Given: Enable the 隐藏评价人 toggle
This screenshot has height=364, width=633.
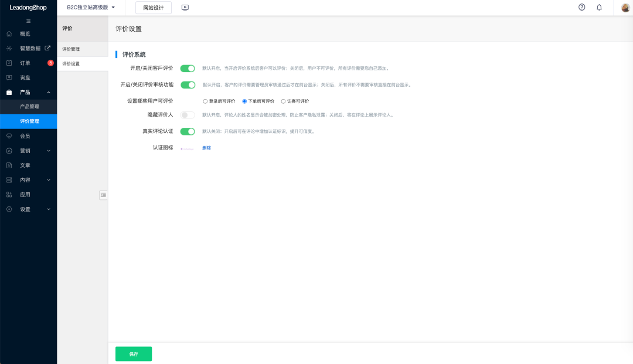Looking at the screenshot, I should coord(187,115).
